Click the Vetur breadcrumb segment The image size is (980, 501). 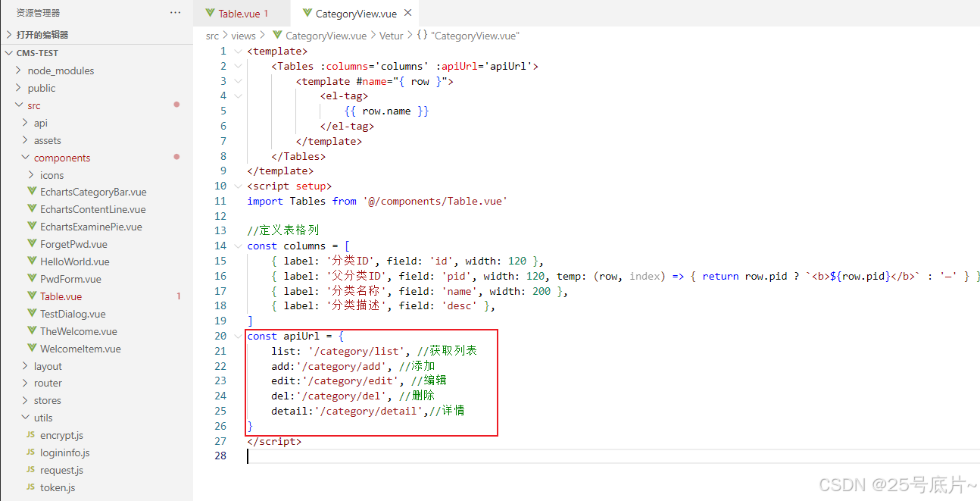coord(392,36)
